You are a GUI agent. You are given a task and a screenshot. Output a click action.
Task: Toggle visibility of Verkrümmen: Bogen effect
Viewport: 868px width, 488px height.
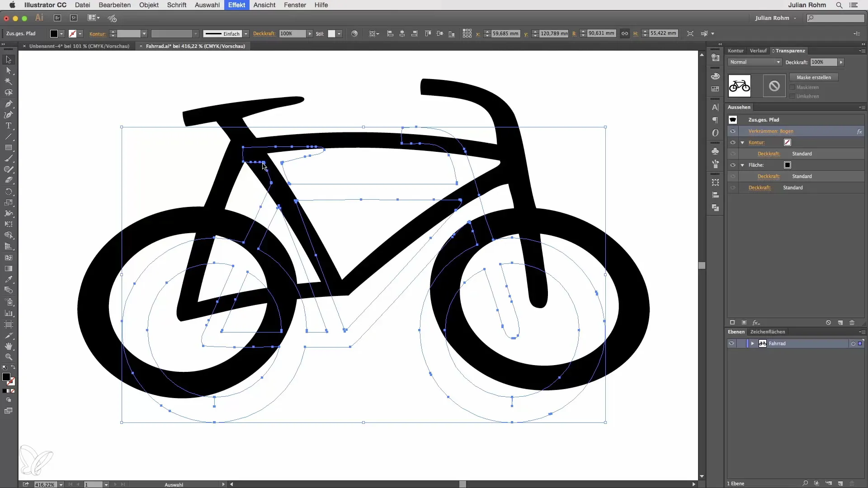[733, 131]
